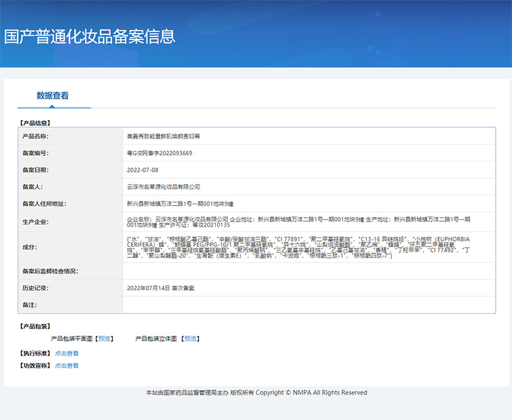Screen dimensions: 512x420
Task: Click the 备案人住所地址 row label
Action: tap(45, 204)
